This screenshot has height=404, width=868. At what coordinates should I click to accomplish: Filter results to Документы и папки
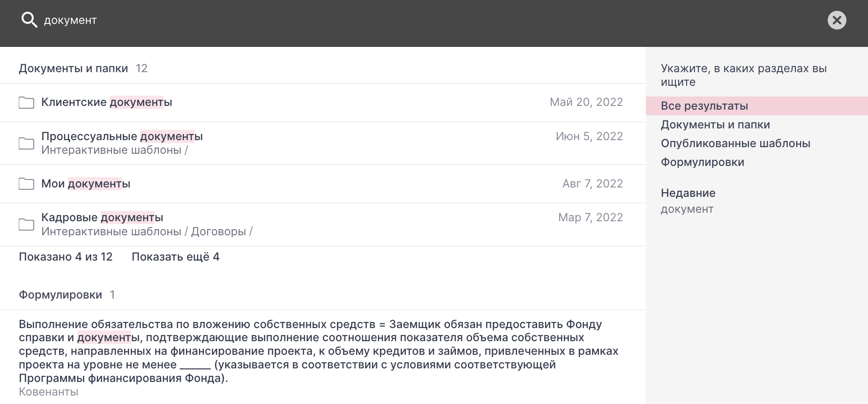(715, 125)
